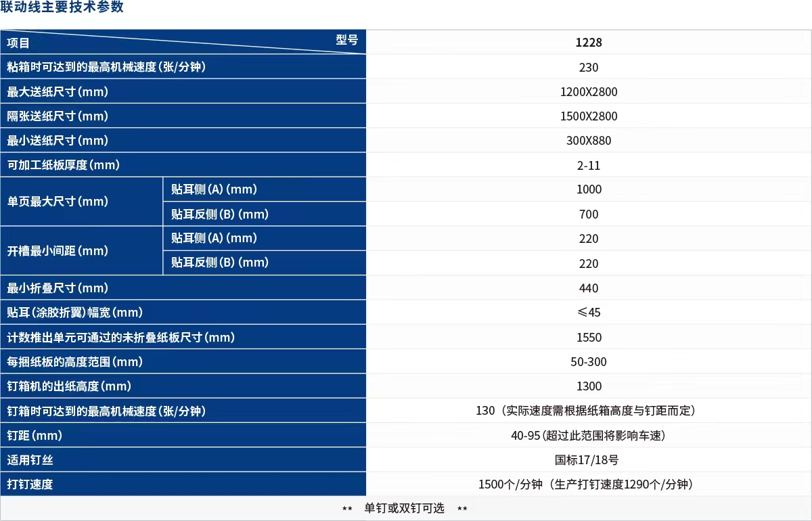
Task: Select the ≤45 value cell
Action: [x=589, y=313]
